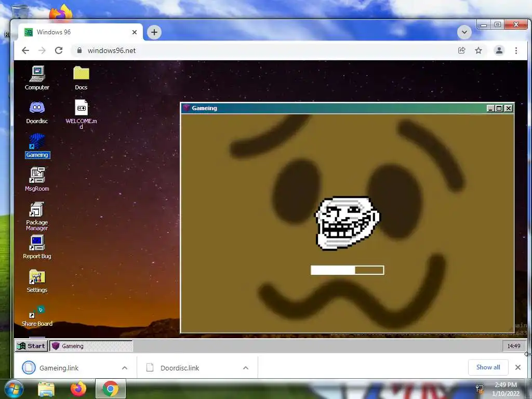Open the Computer desktop icon
Screen dimensions: 532x399
point(37,78)
